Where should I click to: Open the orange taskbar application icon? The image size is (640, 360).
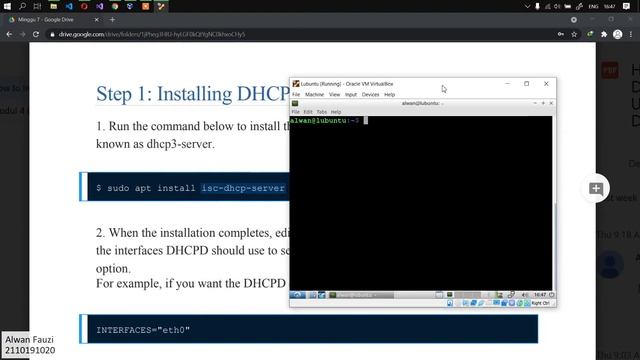coord(145,6)
